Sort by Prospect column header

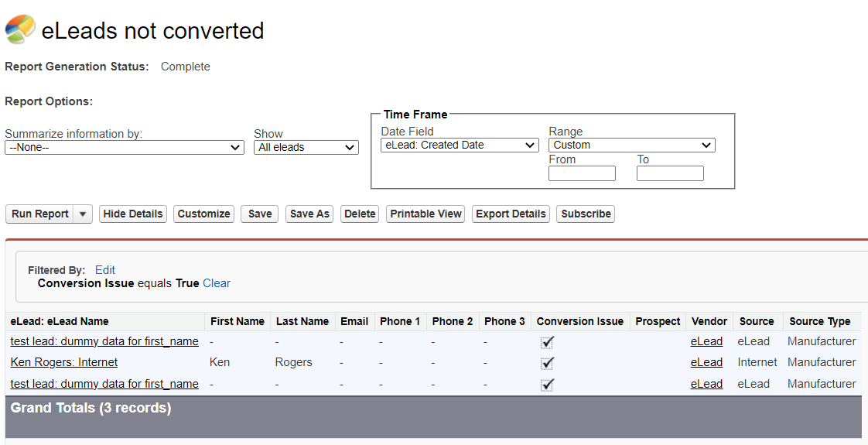658,322
